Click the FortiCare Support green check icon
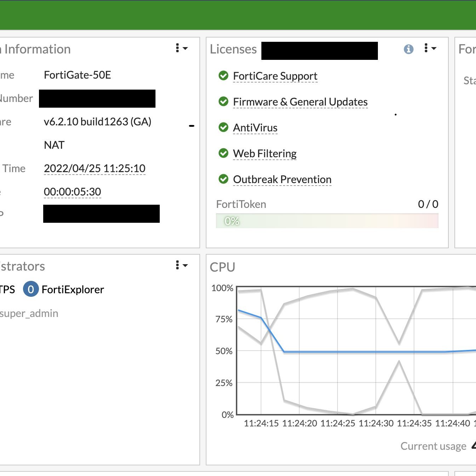Screen dimensions: 476x476 [223, 75]
